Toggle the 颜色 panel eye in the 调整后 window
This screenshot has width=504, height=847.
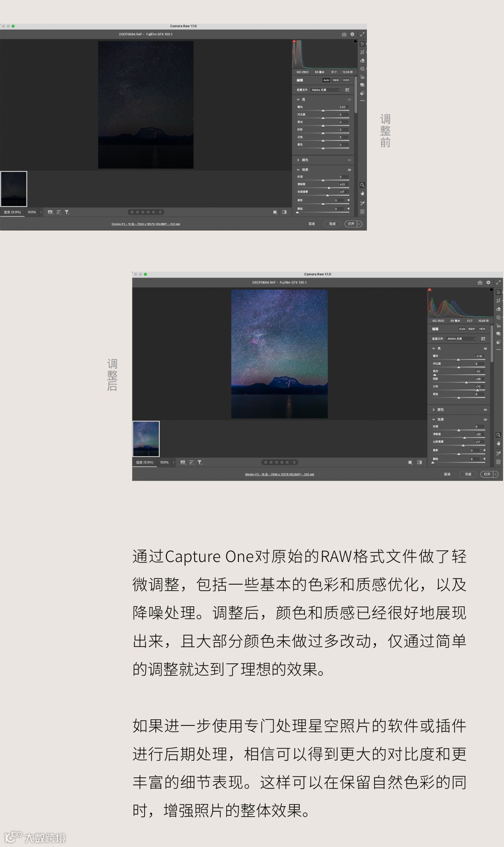[x=485, y=410]
